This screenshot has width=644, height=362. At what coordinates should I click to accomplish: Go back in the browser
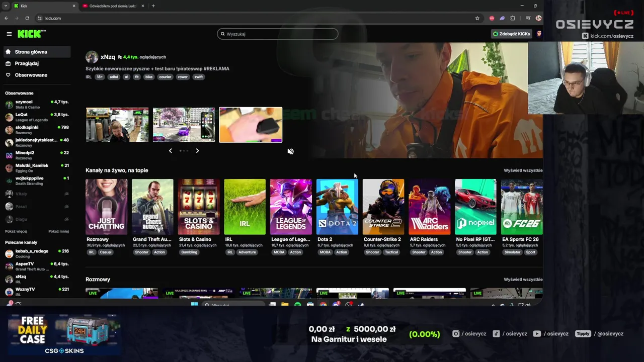[6, 18]
